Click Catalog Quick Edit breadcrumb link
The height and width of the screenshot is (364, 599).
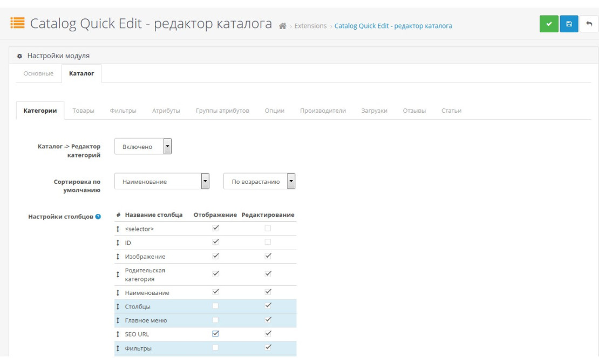(393, 26)
